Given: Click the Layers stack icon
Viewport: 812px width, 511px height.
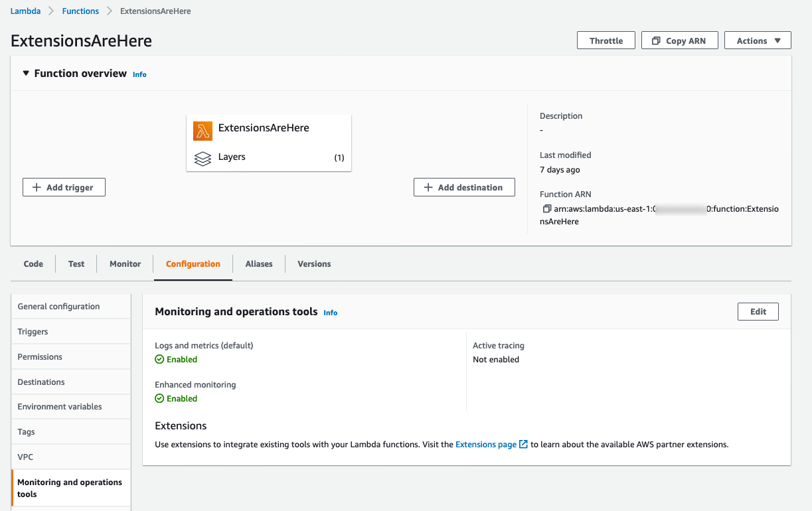Looking at the screenshot, I should [203, 159].
